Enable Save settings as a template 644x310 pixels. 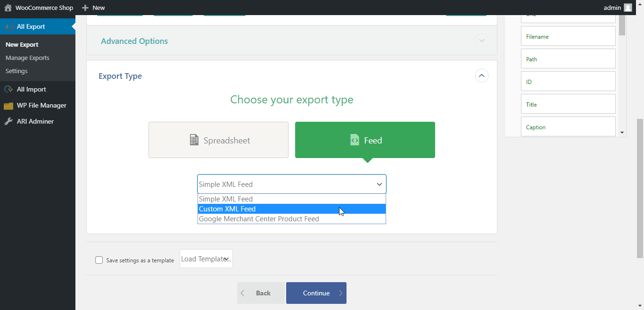click(99, 260)
